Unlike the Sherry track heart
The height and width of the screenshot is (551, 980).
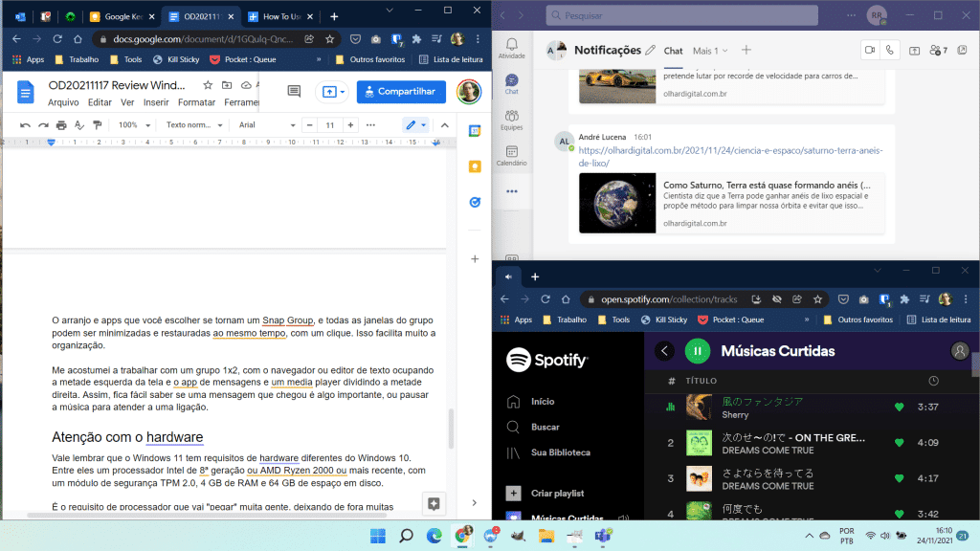[x=900, y=408]
